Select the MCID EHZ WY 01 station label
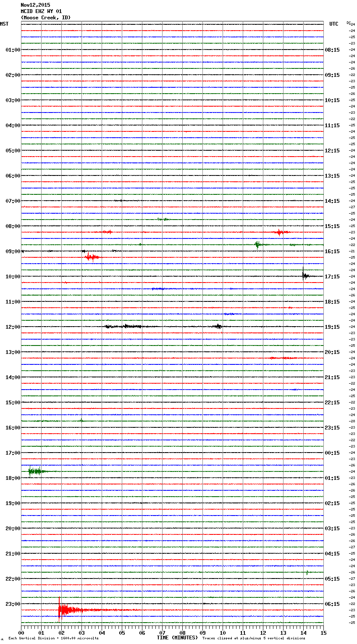This screenshot has width=357, height=644. click(x=41, y=11)
